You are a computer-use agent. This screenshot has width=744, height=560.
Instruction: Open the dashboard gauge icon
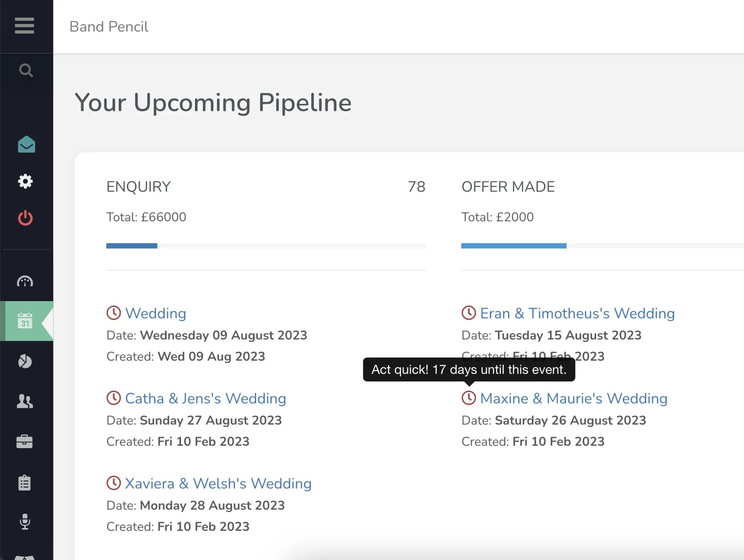pos(25,282)
